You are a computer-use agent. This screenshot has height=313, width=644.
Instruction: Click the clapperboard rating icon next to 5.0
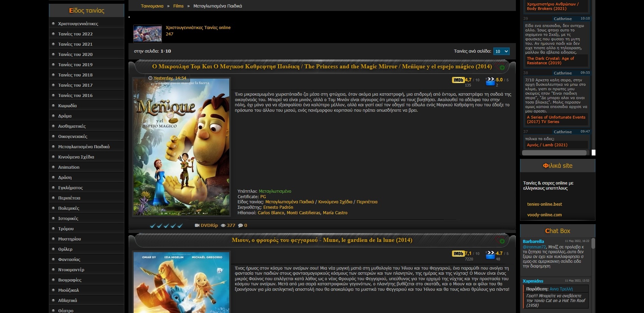point(490,81)
